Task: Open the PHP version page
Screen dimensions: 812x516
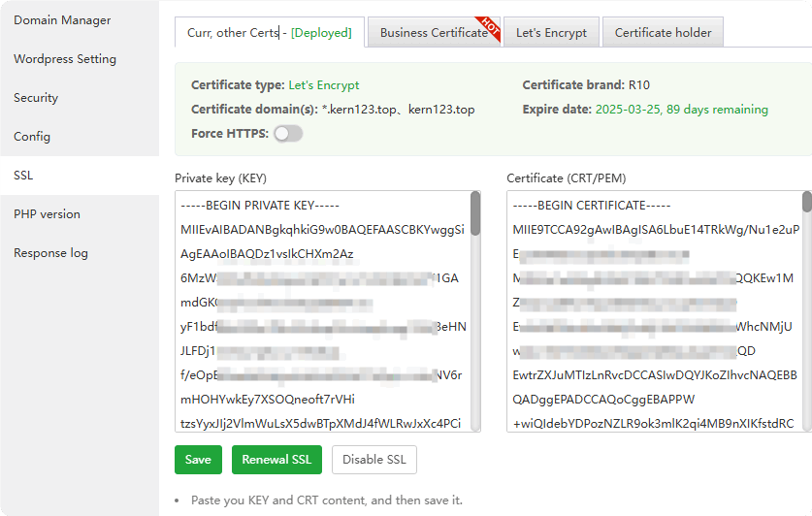Action: 47,214
